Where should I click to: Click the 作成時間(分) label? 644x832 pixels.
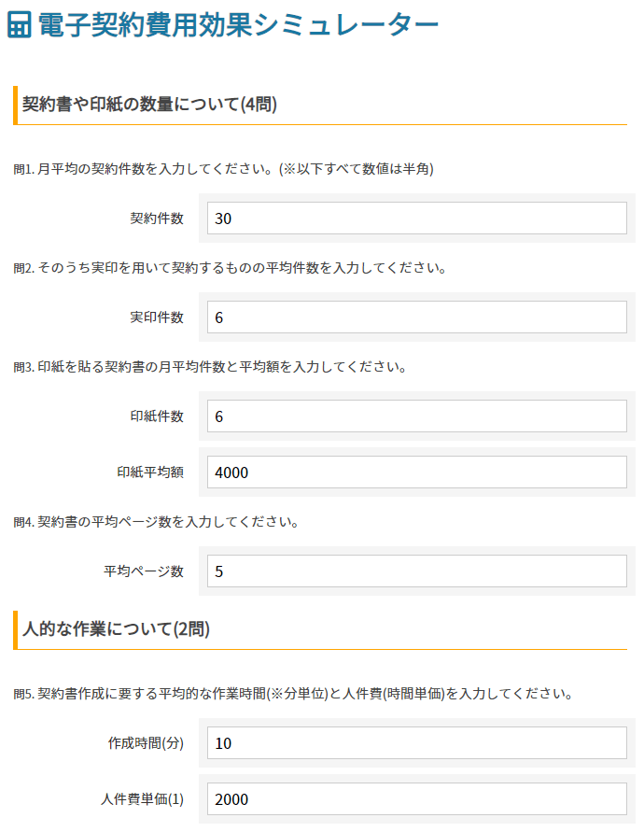pyautogui.click(x=146, y=743)
